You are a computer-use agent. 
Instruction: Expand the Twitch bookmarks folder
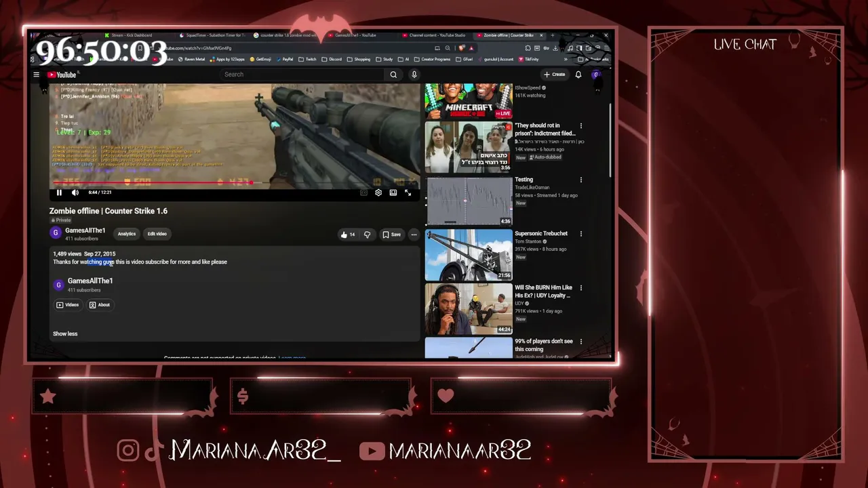click(309, 60)
